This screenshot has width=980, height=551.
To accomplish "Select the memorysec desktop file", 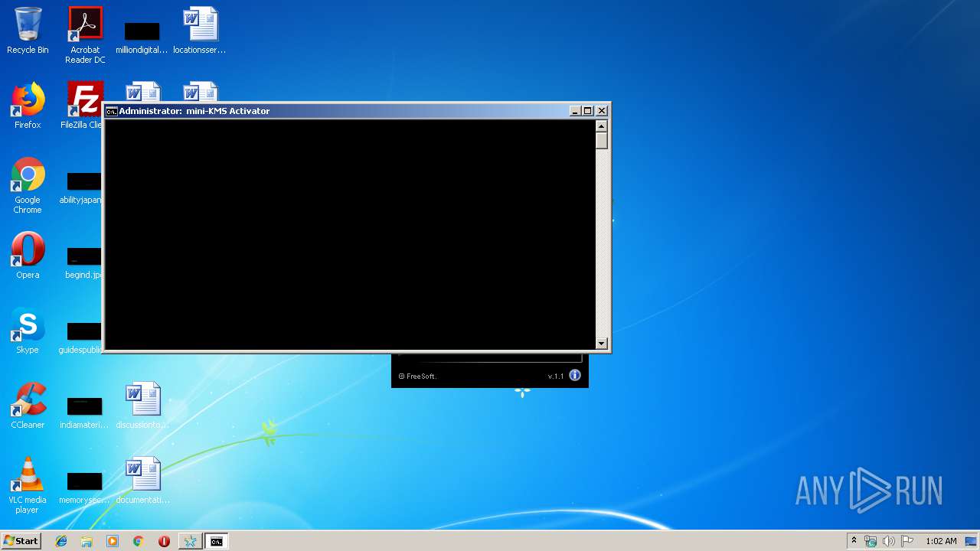I will tap(84, 488).
